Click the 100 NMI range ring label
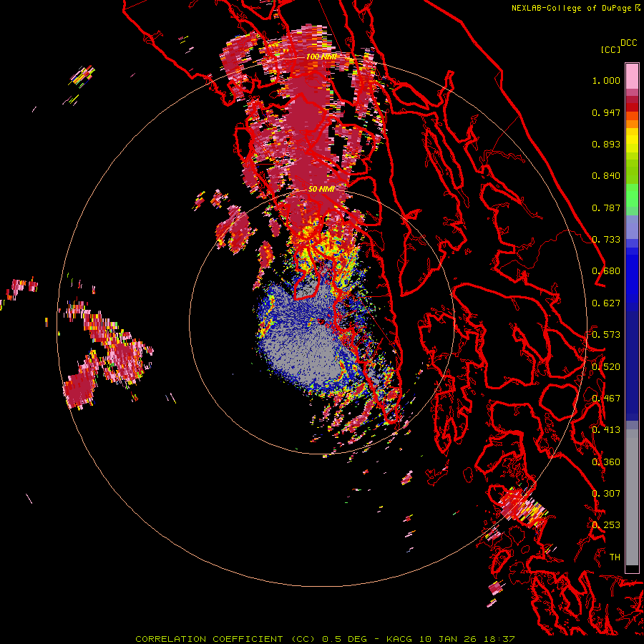The image size is (644, 644). [321, 57]
